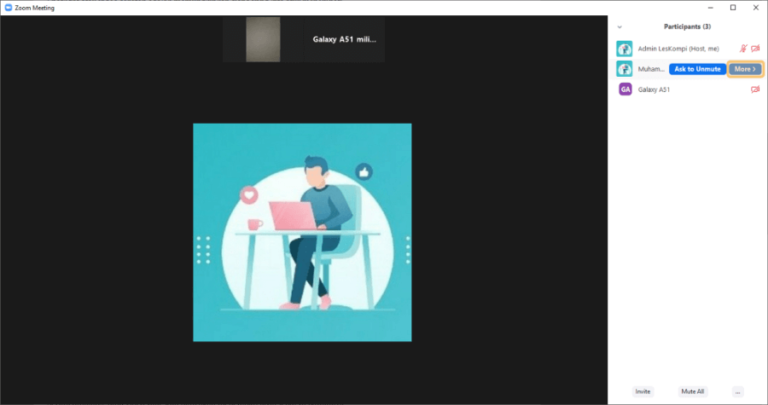Select Galaxy A51 in the participant list
This screenshot has width=768, height=405.
[688, 89]
